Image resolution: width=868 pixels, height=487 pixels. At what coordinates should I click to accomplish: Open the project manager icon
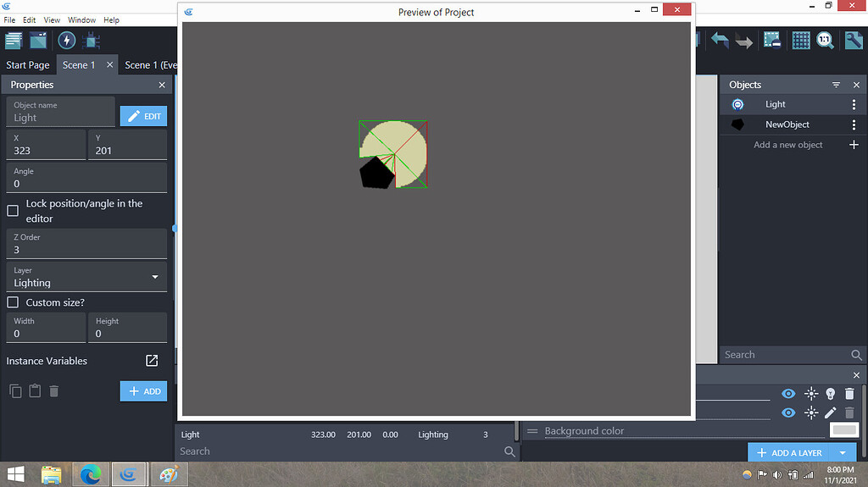point(14,41)
